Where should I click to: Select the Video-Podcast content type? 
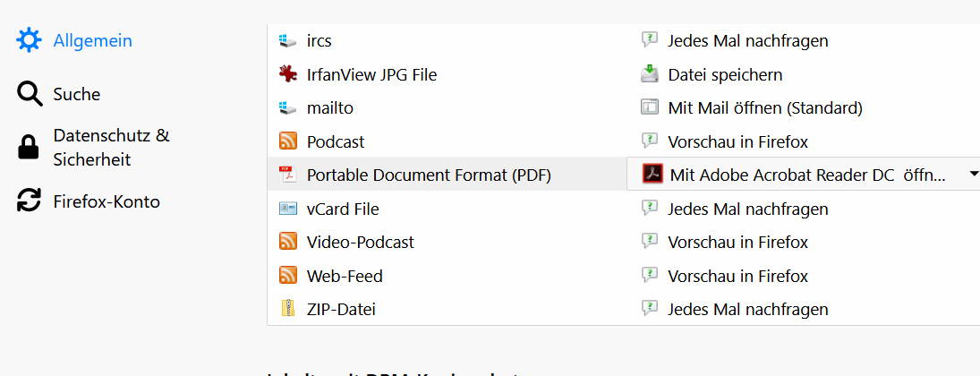360,243
